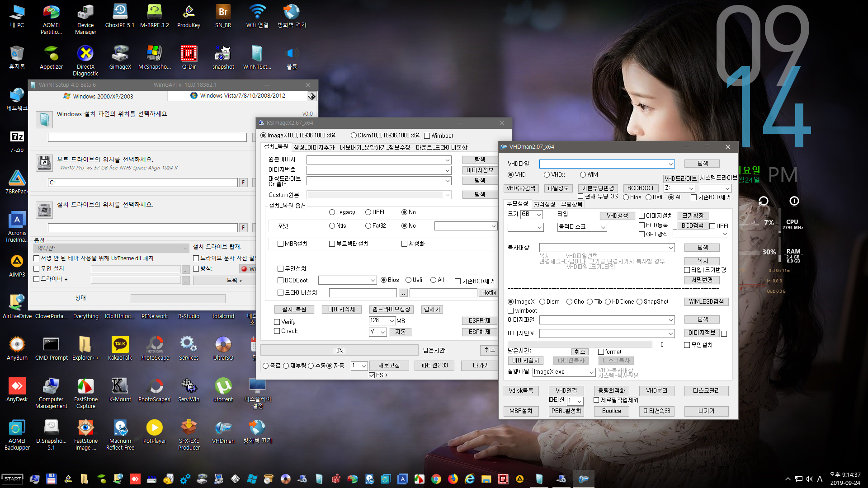Launch GhostPE 5.1 desktop shortcut

click(x=120, y=16)
